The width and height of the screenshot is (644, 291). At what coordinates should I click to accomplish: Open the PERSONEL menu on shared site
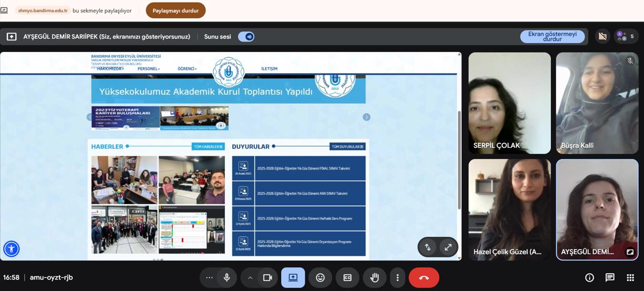[x=148, y=68]
